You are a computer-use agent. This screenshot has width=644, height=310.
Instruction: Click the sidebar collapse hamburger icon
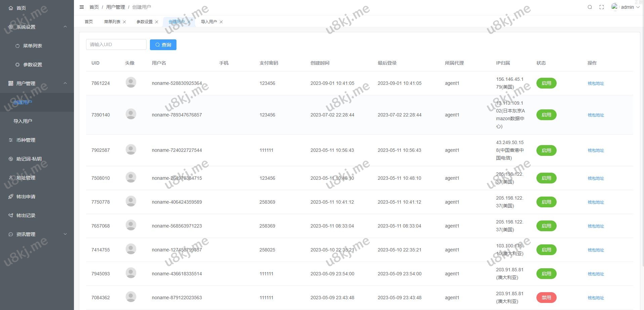pos(82,7)
